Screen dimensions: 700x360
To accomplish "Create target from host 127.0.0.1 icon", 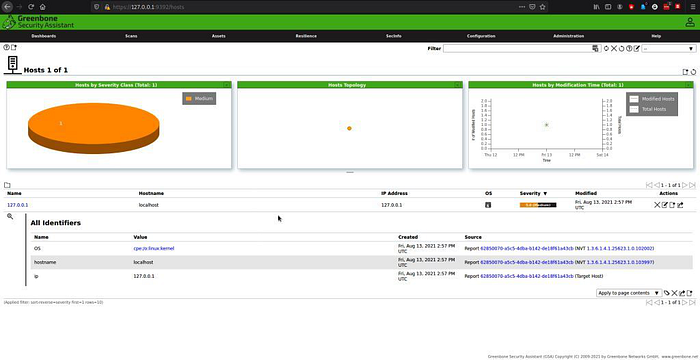I will [672, 205].
